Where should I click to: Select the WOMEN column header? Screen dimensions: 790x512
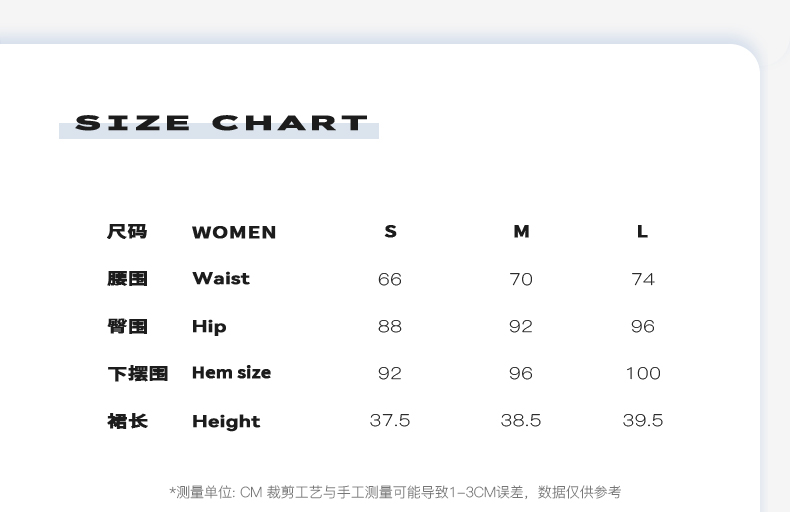234,232
